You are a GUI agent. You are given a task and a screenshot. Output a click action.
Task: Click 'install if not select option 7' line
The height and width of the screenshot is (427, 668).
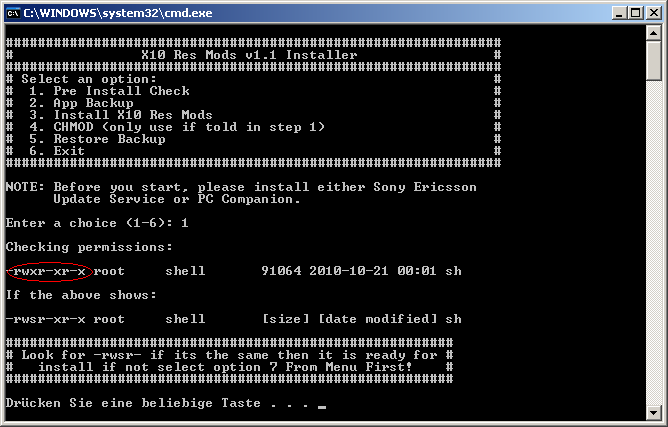pos(225,367)
